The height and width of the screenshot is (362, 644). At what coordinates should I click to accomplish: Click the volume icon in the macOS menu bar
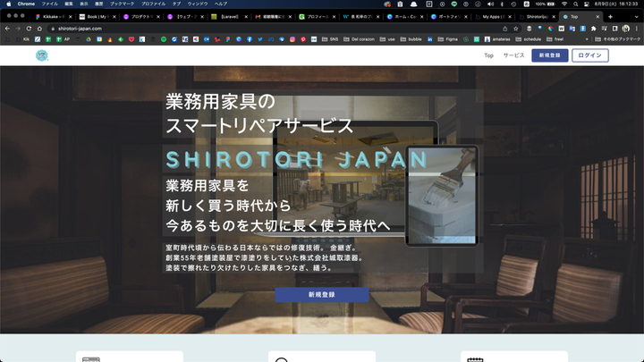click(x=490, y=4)
